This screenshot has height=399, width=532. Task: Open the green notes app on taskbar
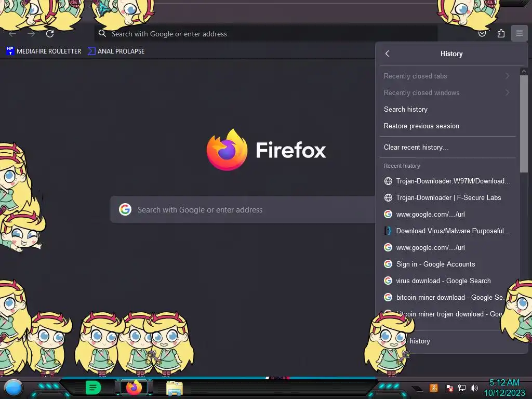pyautogui.click(x=94, y=388)
